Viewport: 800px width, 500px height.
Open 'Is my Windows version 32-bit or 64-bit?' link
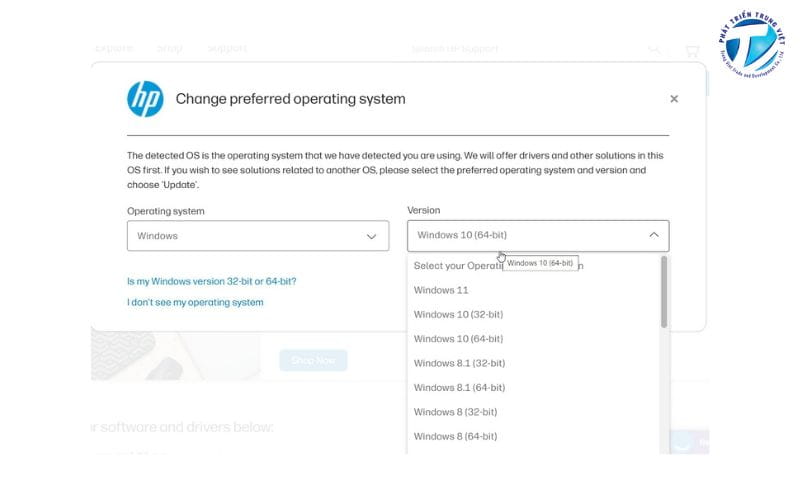(211, 282)
